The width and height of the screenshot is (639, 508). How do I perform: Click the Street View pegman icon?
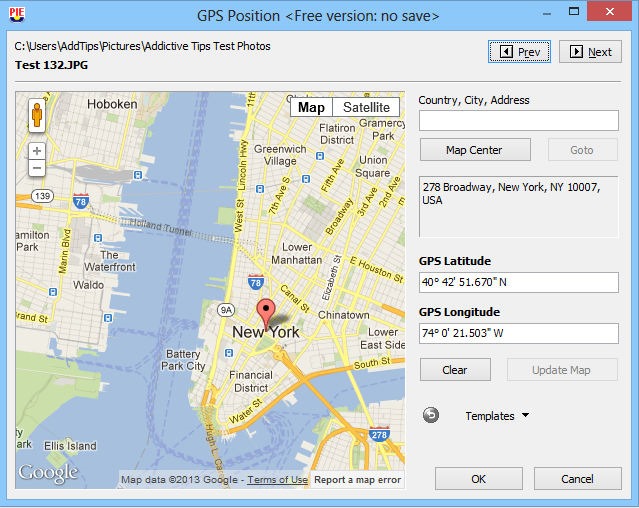(37, 115)
